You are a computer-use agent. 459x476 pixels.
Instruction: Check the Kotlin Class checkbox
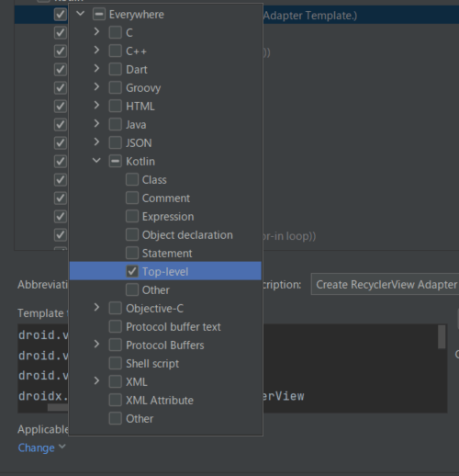click(x=132, y=179)
